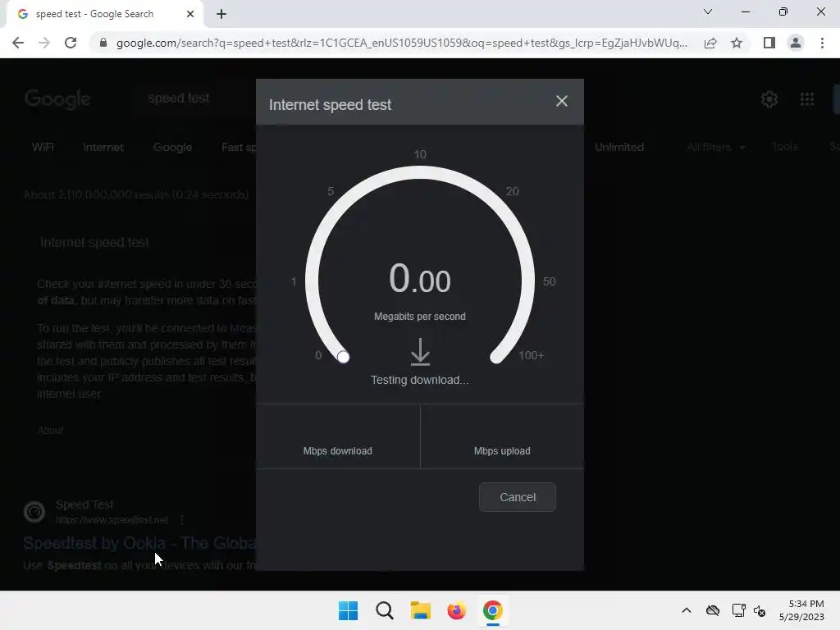Click the OneDrive cloud tray icon
The width and height of the screenshot is (840, 630).
(713, 610)
